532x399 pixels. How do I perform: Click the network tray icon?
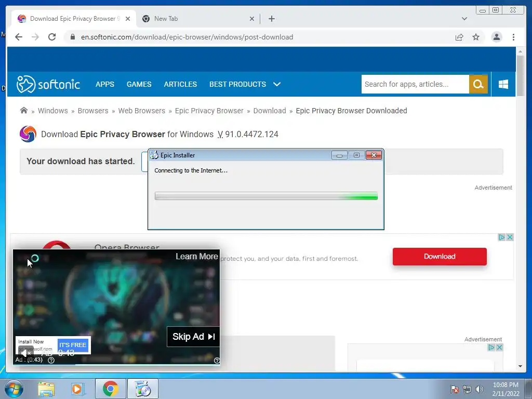coord(467,389)
